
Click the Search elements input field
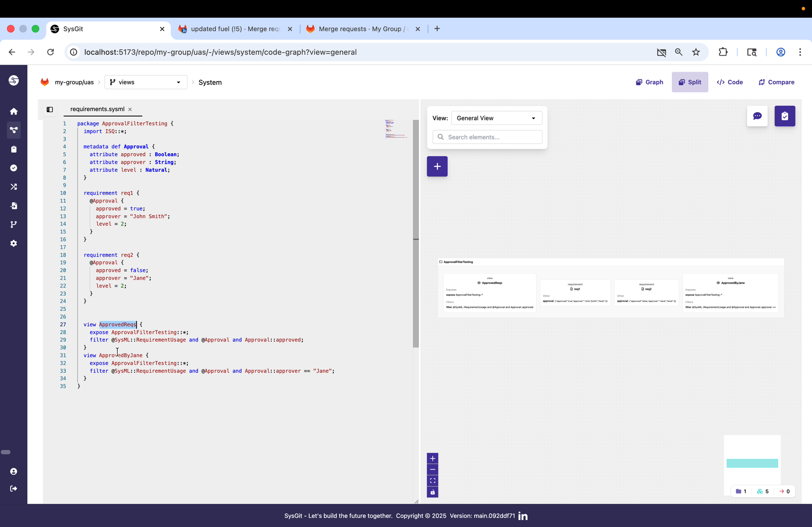487,137
